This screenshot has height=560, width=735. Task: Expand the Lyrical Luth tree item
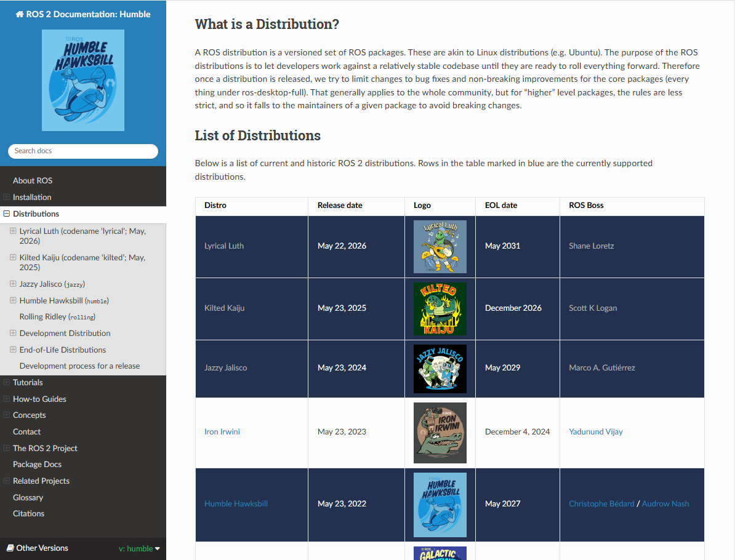coord(13,231)
